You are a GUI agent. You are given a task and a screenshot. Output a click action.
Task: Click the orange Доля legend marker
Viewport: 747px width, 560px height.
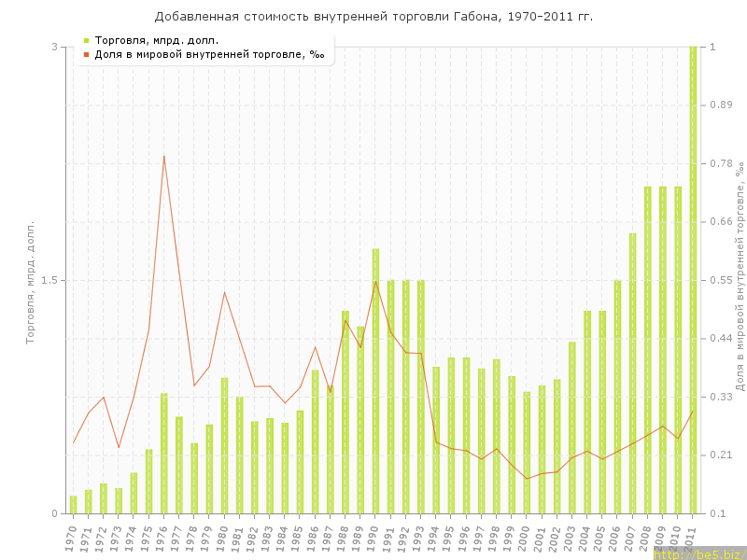tap(86, 54)
